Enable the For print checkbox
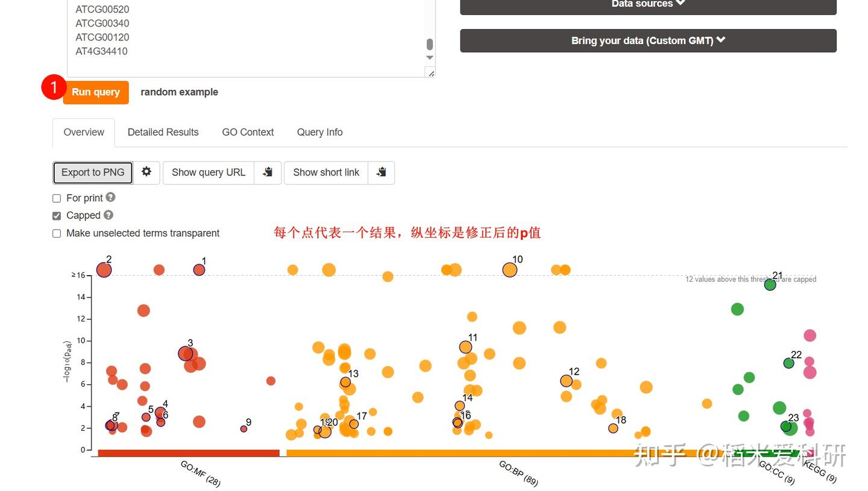The image size is (868, 491). tap(56, 198)
